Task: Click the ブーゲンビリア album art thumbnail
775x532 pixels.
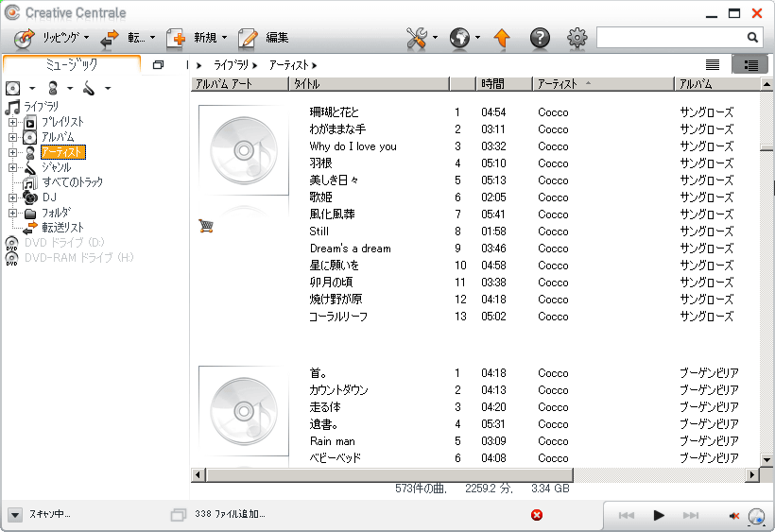Action: pyautogui.click(x=244, y=411)
